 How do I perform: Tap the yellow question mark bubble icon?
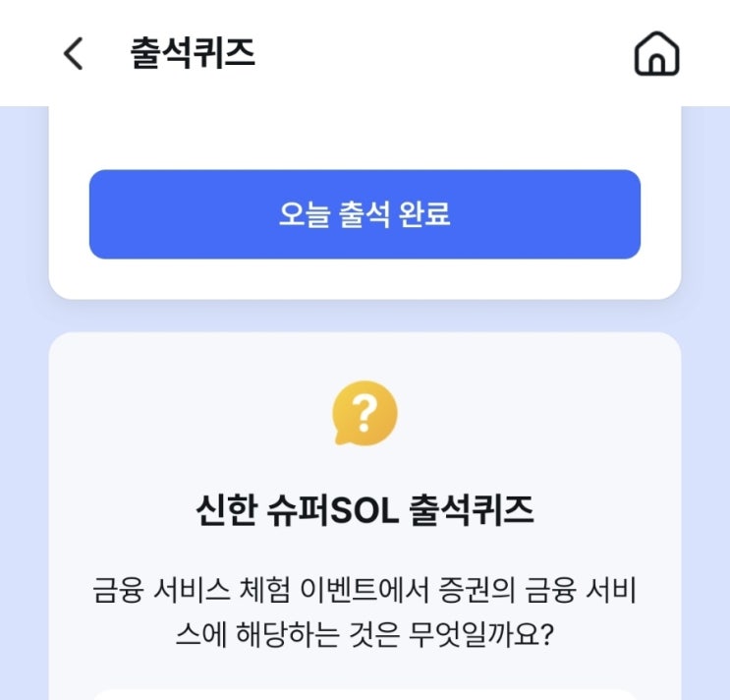(365, 413)
